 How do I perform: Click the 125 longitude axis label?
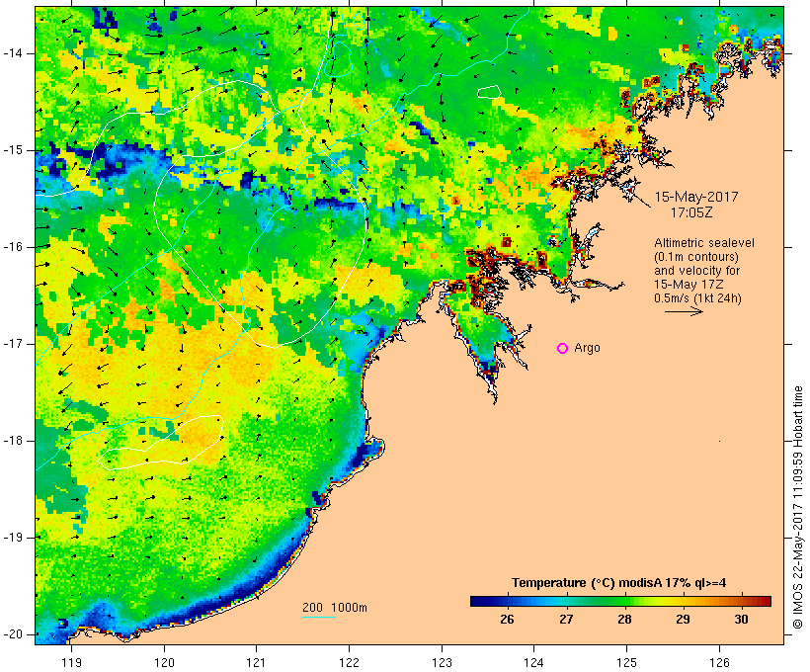pos(626,663)
